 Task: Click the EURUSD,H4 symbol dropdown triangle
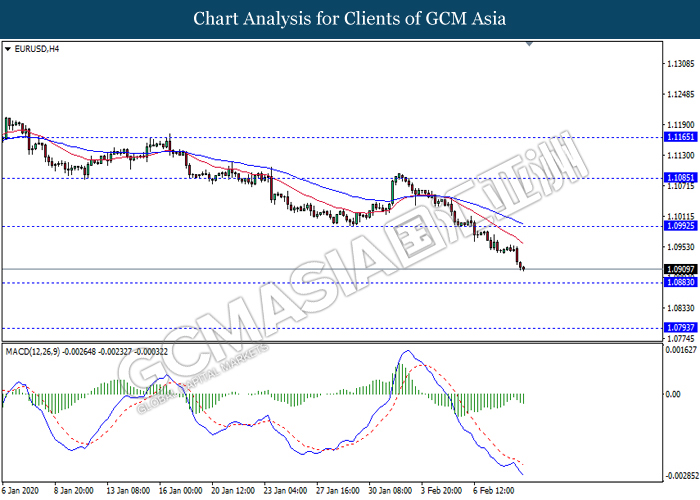pyautogui.click(x=8, y=49)
